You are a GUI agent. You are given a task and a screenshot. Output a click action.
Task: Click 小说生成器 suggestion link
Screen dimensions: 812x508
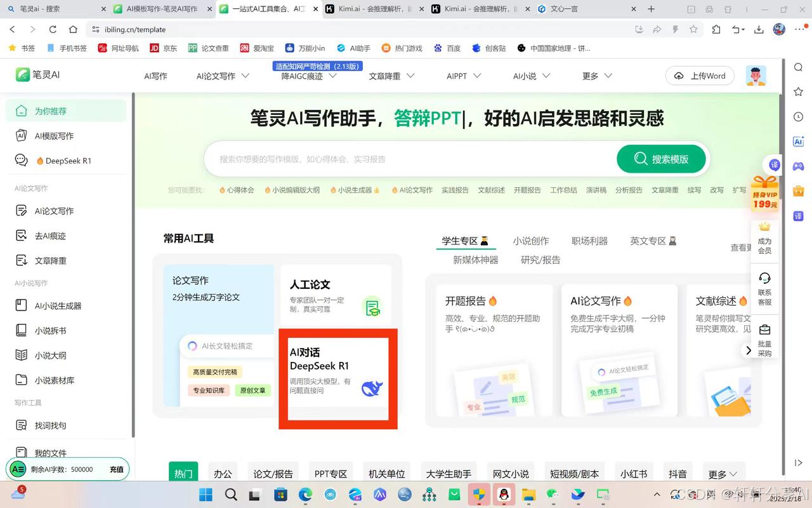355,190
